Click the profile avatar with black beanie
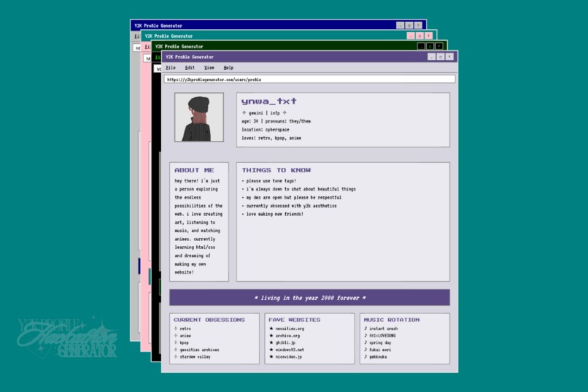Image resolution: width=588 pixels, height=392 pixels. [x=198, y=118]
